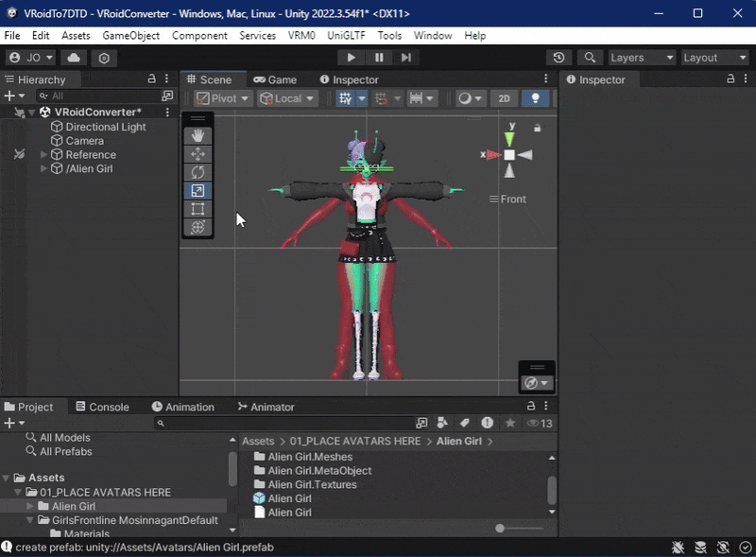Open Hierarchy panel more options
This screenshot has width=756, height=557.
(x=167, y=78)
